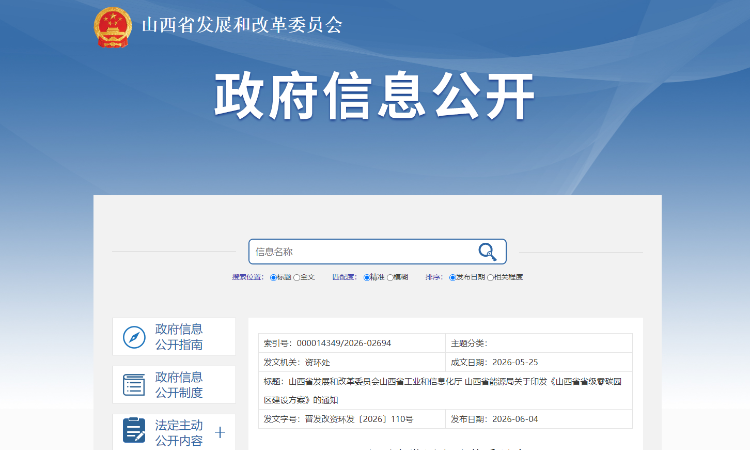Viewport: 750px width, 450px height.
Task: Click the magnifier search icon
Action: point(487,252)
